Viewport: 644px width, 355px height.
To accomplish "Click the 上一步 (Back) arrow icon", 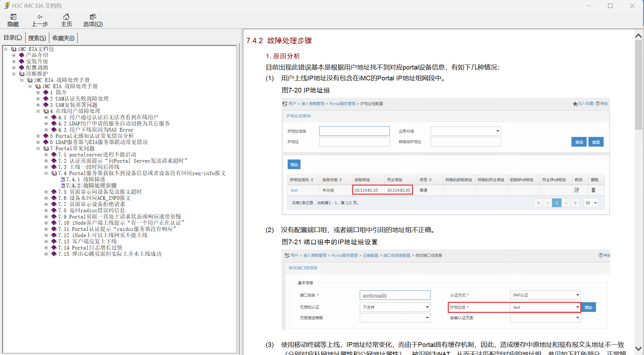I will click(x=39, y=17).
